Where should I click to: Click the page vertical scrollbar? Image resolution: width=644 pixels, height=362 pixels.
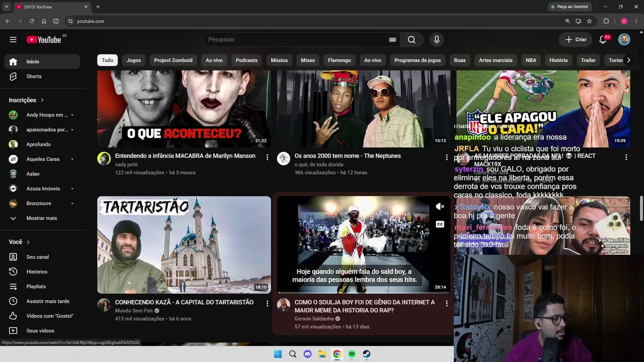(x=641, y=208)
